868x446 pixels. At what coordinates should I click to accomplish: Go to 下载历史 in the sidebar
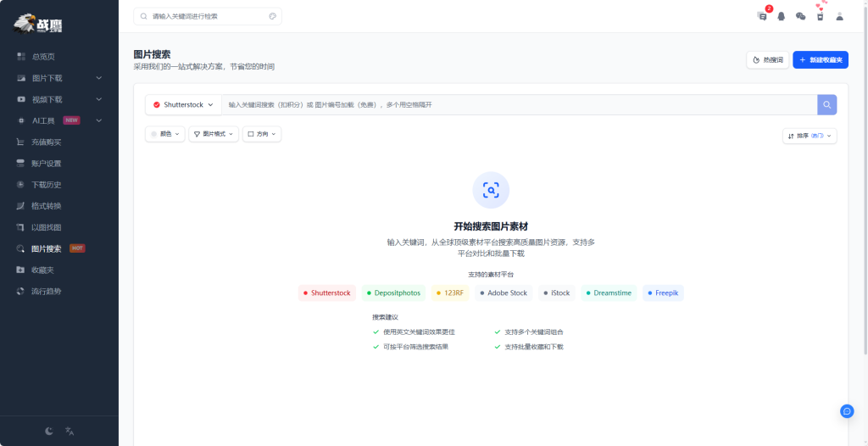pyautogui.click(x=47, y=185)
